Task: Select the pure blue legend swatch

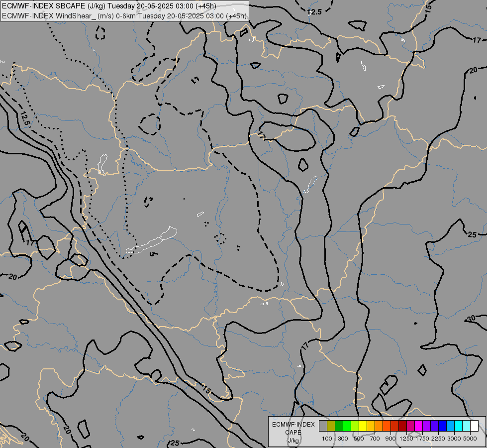Action: 442,426
